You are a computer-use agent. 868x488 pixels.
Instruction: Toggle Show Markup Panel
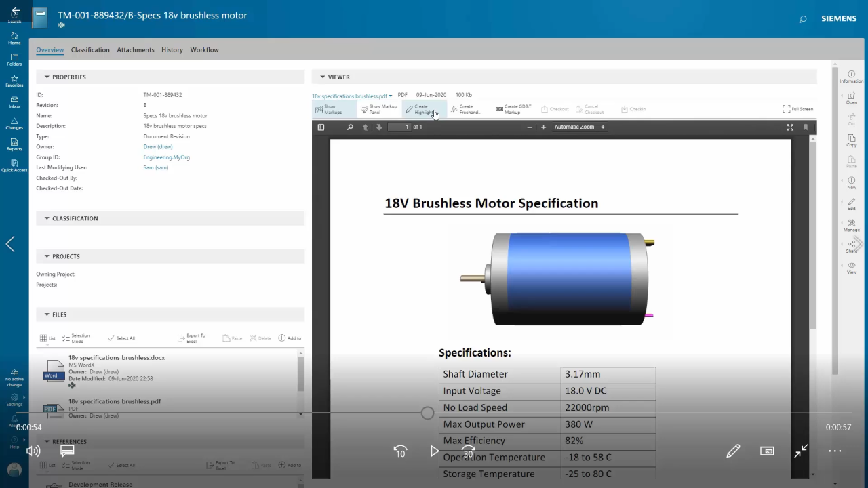379,109
